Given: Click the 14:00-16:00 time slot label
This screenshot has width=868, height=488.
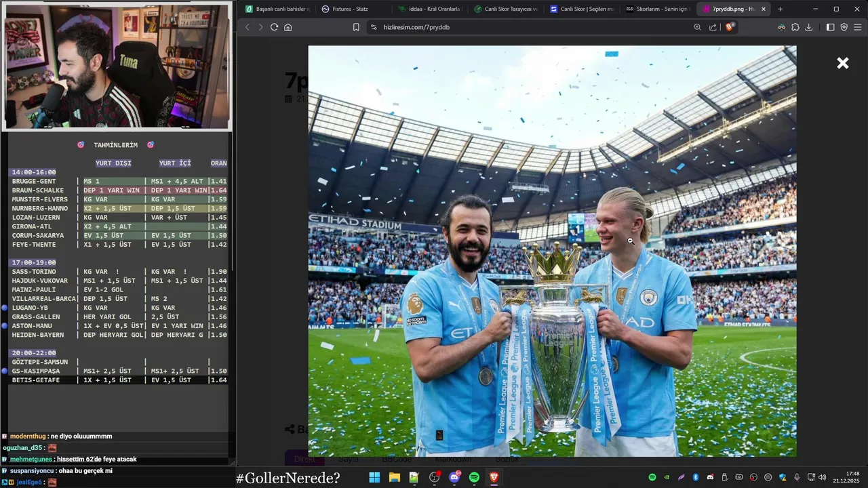Looking at the screenshot, I should [x=34, y=173].
